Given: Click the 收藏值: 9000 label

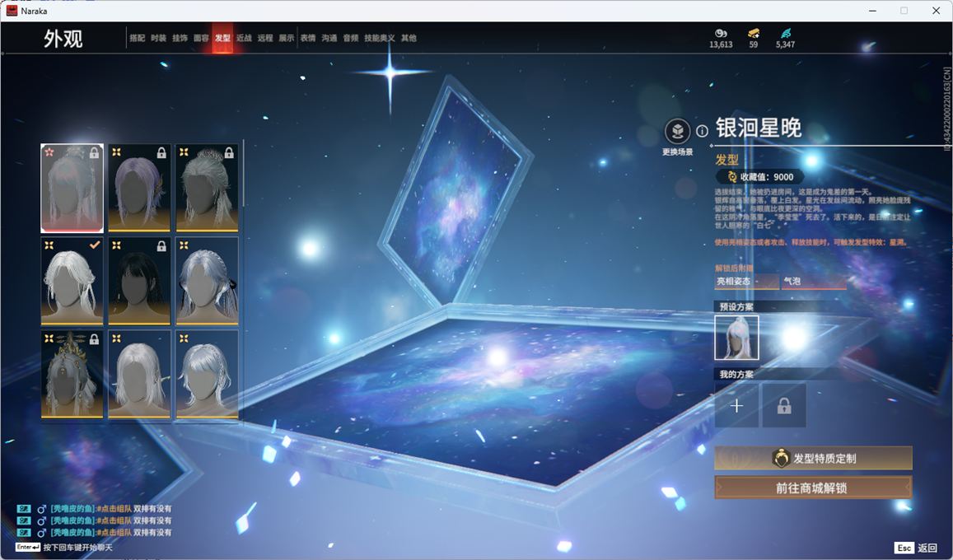Looking at the screenshot, I should point(767,177).
